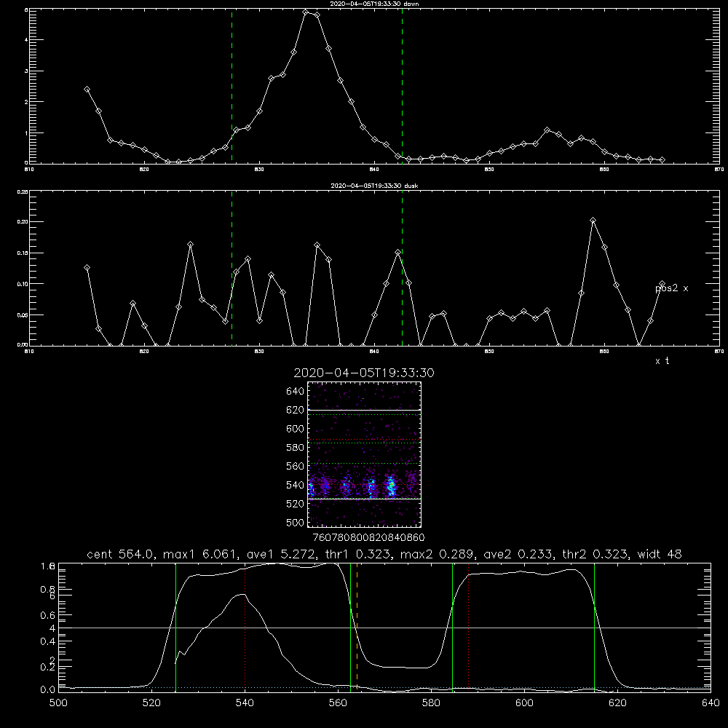Click the lower white horizontal line in the spectrogram
Screen dimensions: 728x728
364,499
